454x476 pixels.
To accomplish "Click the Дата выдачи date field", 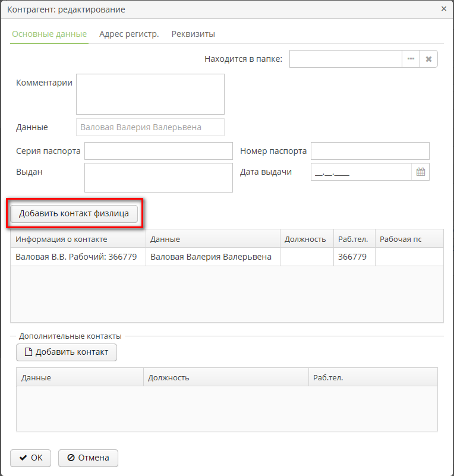I will coord(361,172).
